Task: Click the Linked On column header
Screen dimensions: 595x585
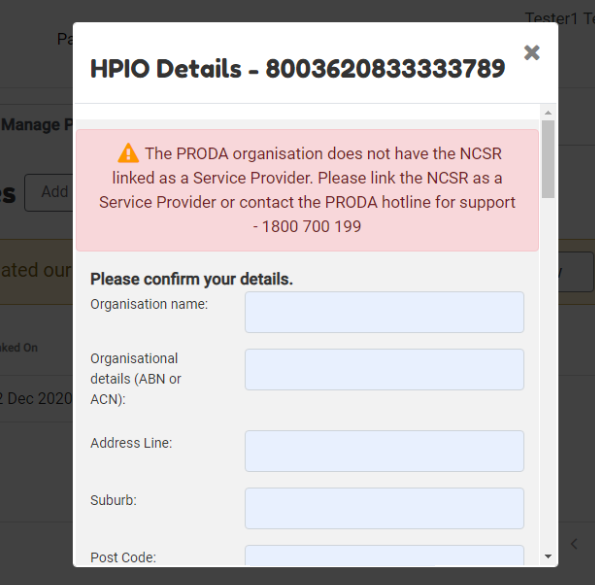Action: [x=19, y=348]
